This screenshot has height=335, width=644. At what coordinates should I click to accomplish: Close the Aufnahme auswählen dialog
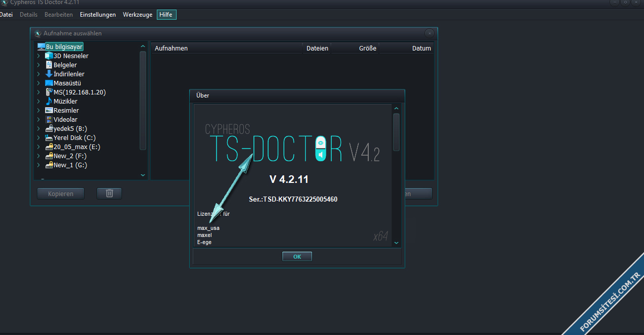click(430, 33)
